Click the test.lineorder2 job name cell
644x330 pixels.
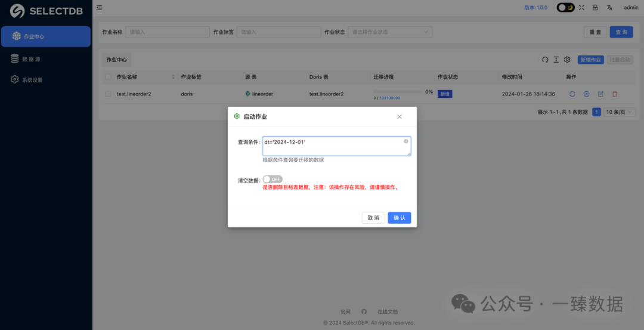click(134, 94)
